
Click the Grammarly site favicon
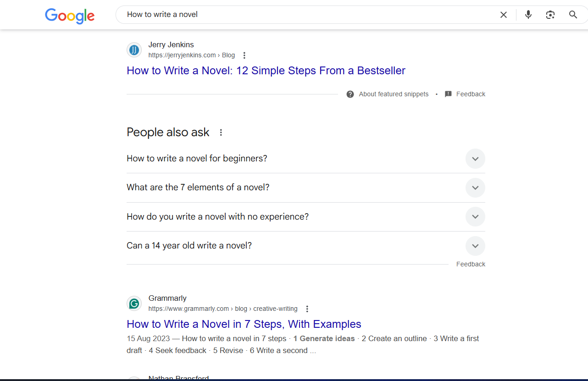coord(134,303)
